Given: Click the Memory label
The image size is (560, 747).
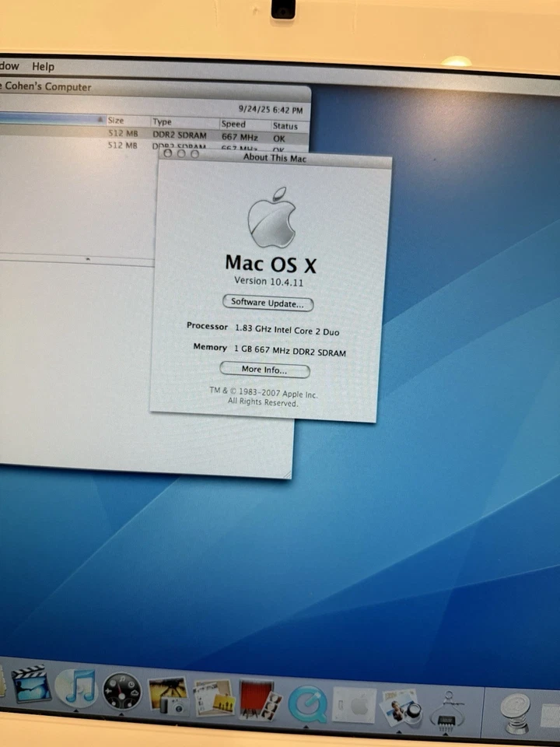Looking at the screenshot, I should click(x=210, y=347).
